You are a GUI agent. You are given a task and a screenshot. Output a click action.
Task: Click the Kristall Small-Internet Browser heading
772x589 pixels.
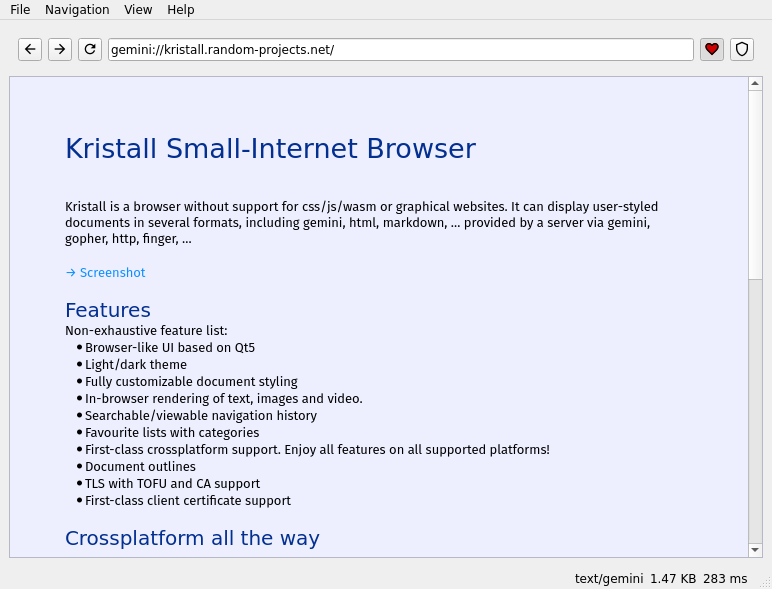point(270,149)
